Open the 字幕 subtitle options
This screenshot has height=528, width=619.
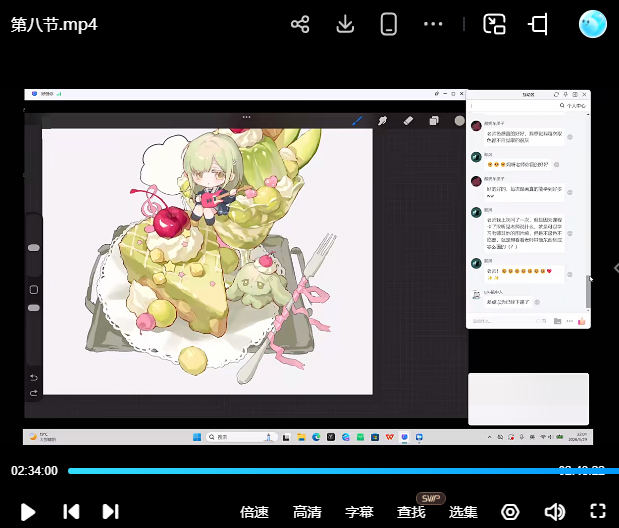[x=359, y=512]
